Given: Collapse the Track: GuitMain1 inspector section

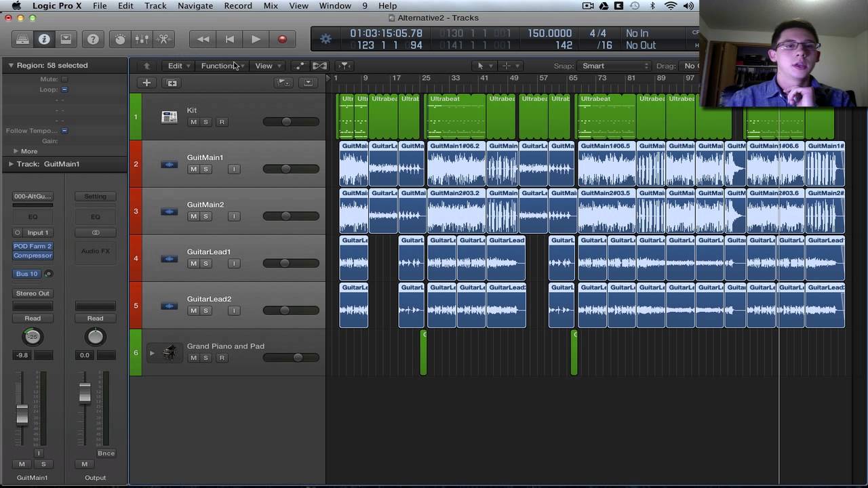Looking at the screenshot, I should pos(11,164).
